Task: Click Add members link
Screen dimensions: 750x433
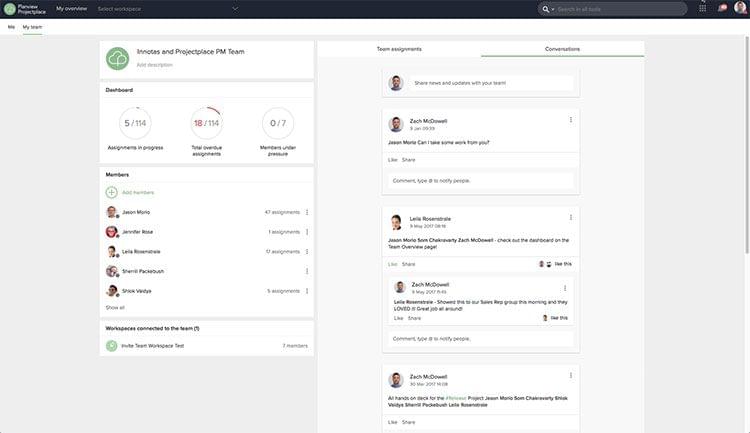Action: coord(138,192)
